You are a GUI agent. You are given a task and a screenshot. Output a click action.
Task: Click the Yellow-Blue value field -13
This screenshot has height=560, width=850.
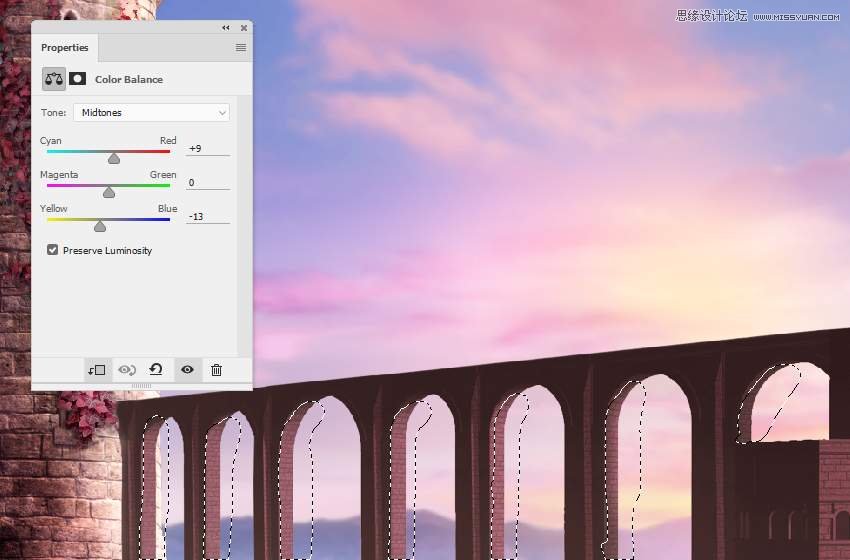(x=208, y=217)
